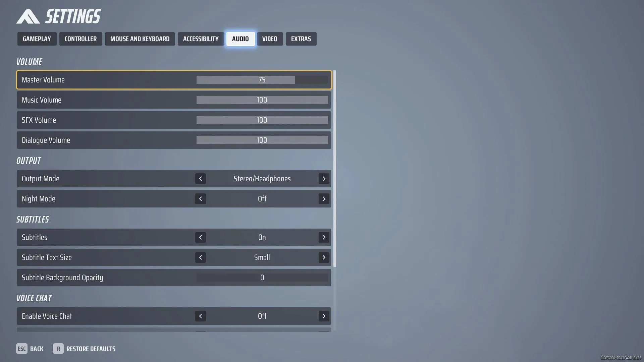Click left arrow icon for Output Mode

tap(201, 179)
